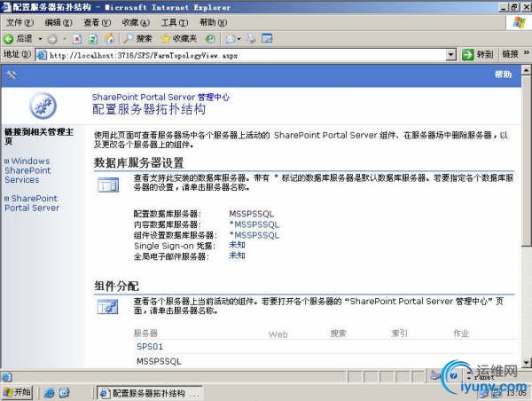
Task: Click the Media toolbar icon
Action: [x=210, y=39]
